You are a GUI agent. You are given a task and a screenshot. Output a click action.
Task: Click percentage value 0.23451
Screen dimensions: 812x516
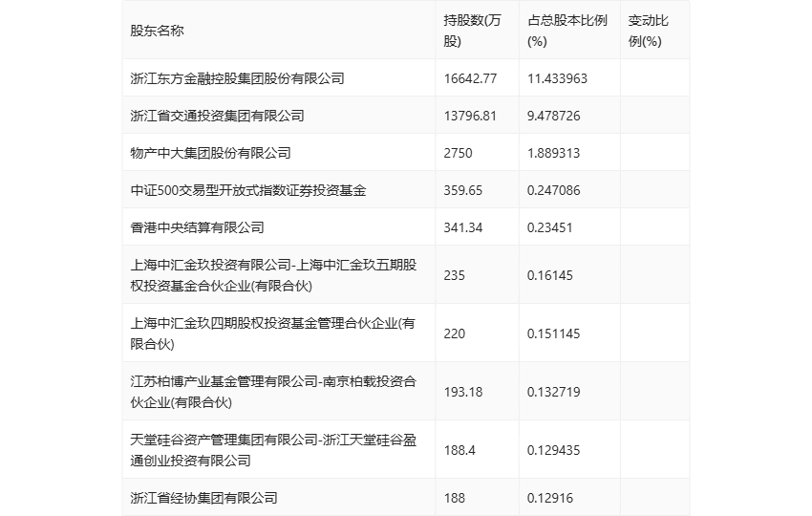pos(550,228)
